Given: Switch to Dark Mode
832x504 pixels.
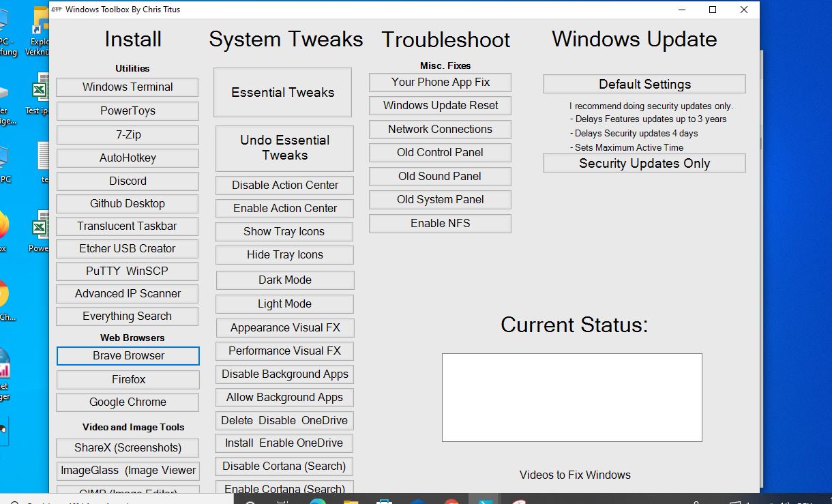Looking at the screenshot, I should (x=285, y=280).
